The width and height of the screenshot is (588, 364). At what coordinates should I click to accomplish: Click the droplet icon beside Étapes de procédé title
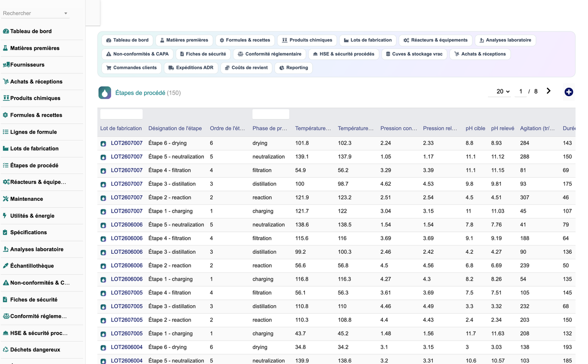pos(105,93)
